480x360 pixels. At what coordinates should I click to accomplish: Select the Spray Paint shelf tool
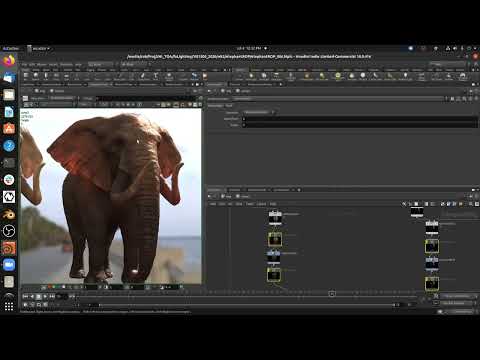coord(143,76)
